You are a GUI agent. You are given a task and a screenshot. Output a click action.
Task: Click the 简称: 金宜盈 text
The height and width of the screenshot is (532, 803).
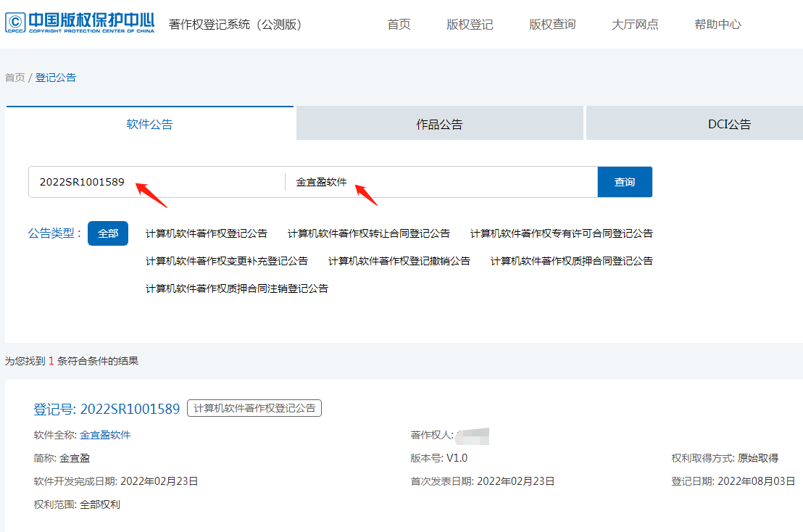point(62,458)
